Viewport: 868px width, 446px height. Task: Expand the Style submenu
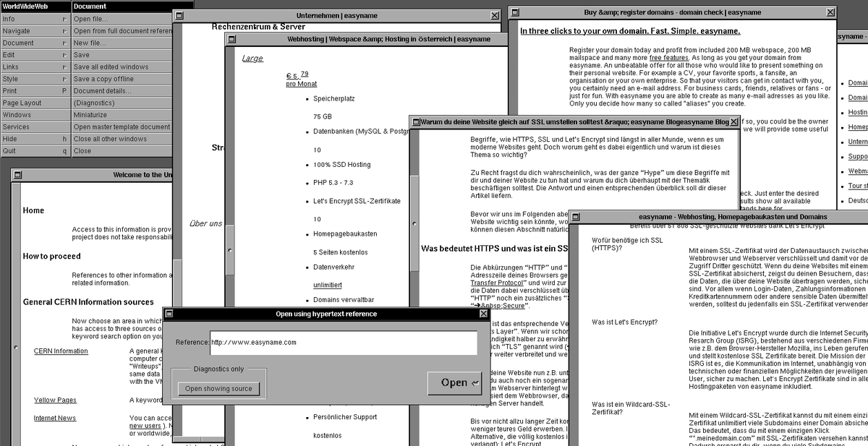tap(35, 79)
